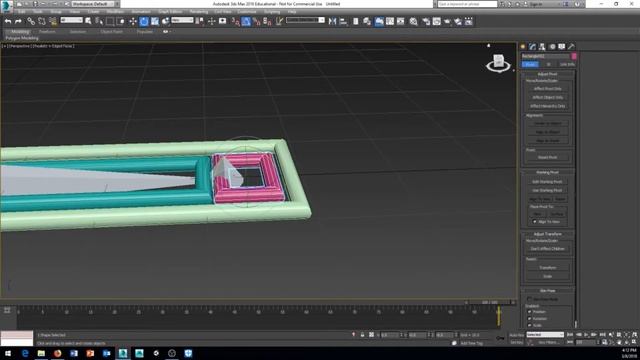The height and width of the screenshot is (360, 640).
Task: Toggle the Window/Crossing selection mode
Action: pyautogui.click(x=120, y=21)
